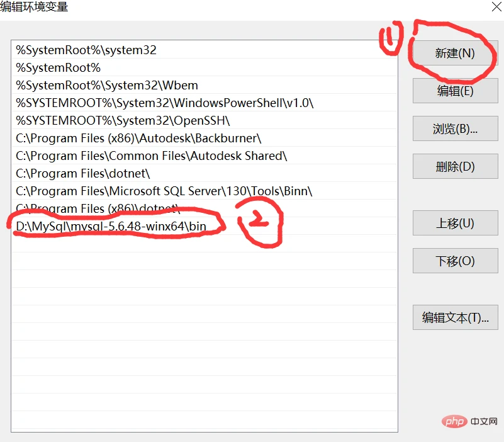This screenshot has width=504, height=442.
Task: Move entry down with 下移(O)
Action: (455, 261)
